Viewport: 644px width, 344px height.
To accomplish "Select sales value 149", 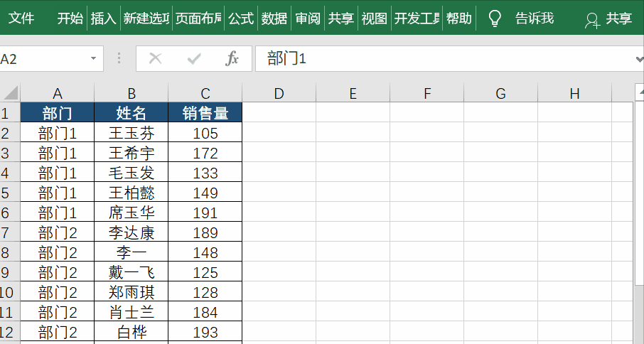I will (205, 193).
